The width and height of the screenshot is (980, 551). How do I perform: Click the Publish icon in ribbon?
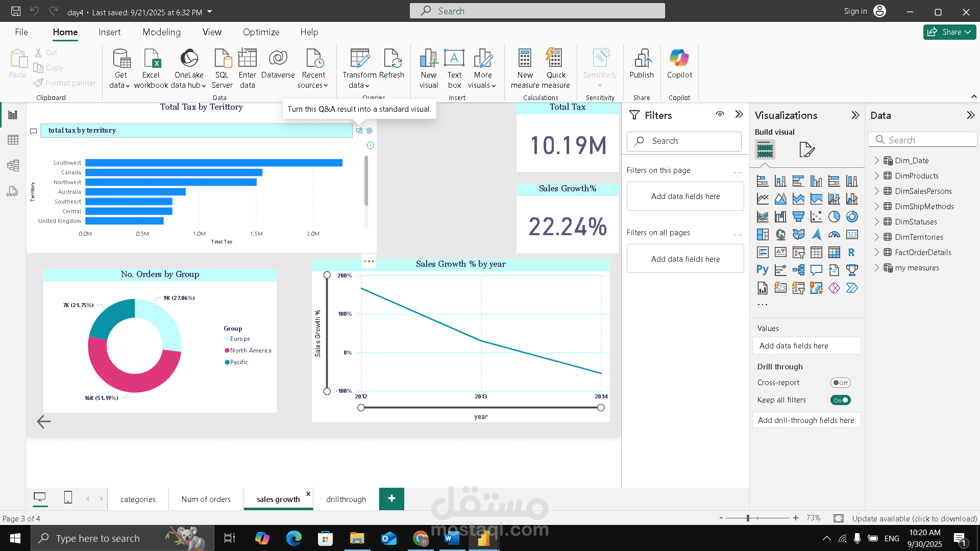[x=642, y=59]
